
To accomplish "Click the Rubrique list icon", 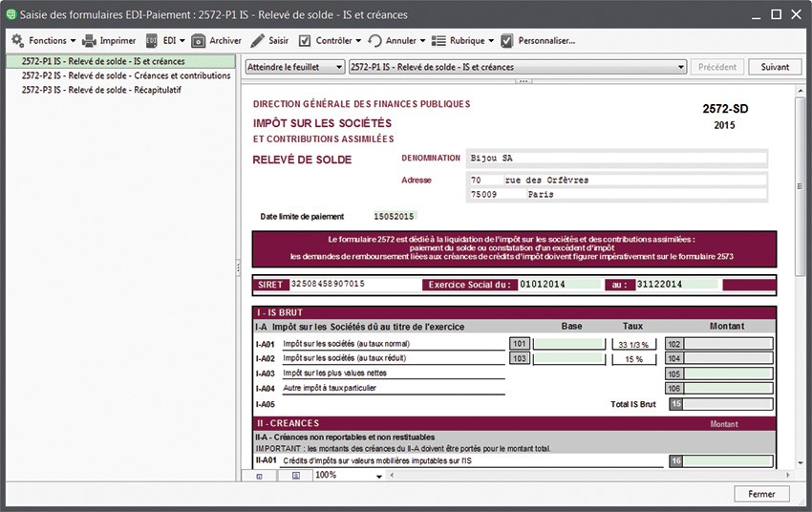I will click(439, 41).
